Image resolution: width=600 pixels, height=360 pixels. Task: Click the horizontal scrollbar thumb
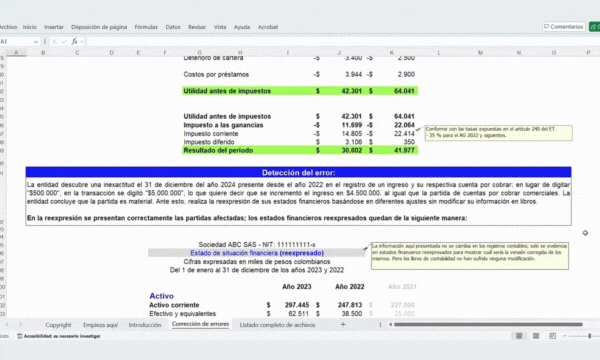pyautogui.click(x=488, y=324)
